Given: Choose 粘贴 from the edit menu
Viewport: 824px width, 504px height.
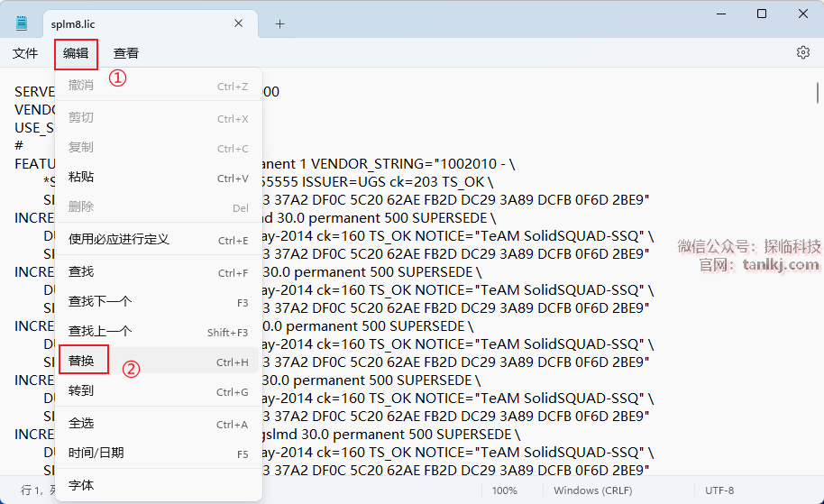Looking at the screenshot, I should click(158, 177).
